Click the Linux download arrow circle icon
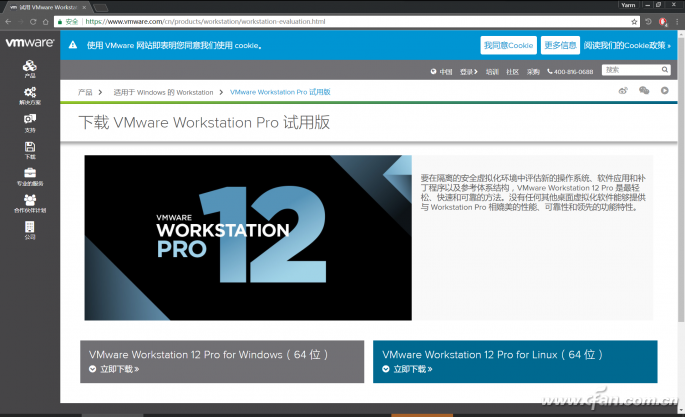685x417 pixels. (x=386, y=369)
